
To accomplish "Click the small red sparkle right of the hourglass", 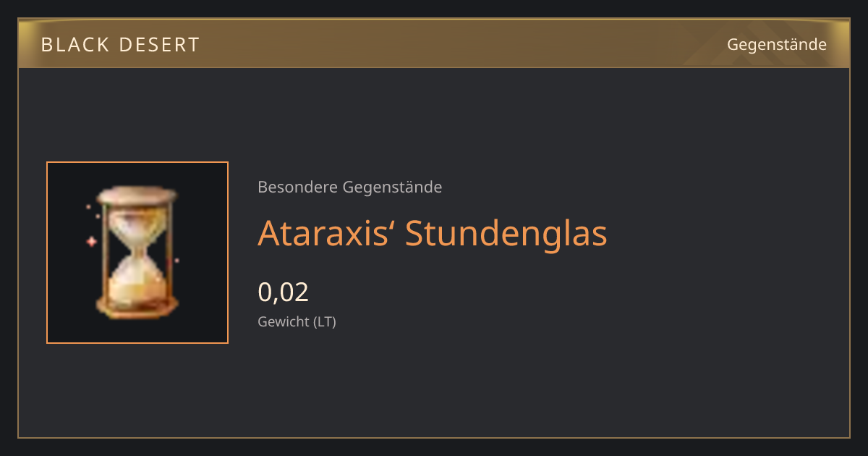I will (176, 261).
